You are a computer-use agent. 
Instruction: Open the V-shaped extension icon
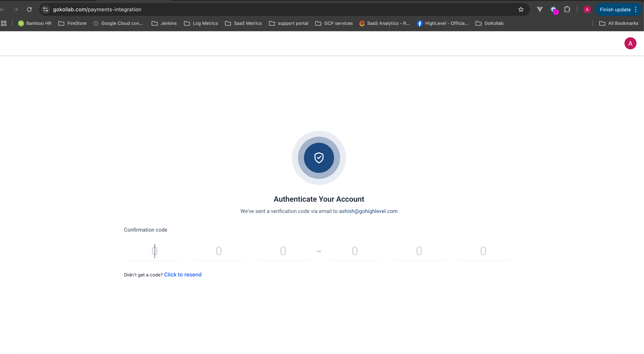tap(539, 10)
